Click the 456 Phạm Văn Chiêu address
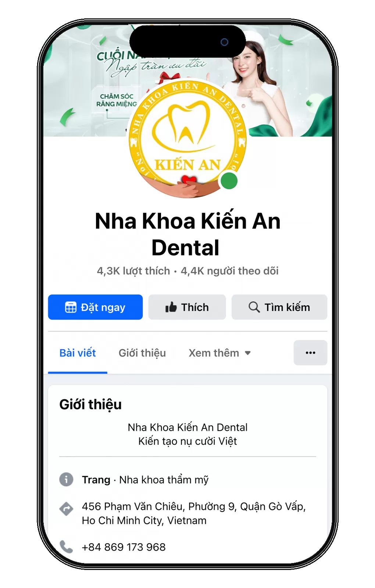 pyautogui.click(x=194, y=513)
